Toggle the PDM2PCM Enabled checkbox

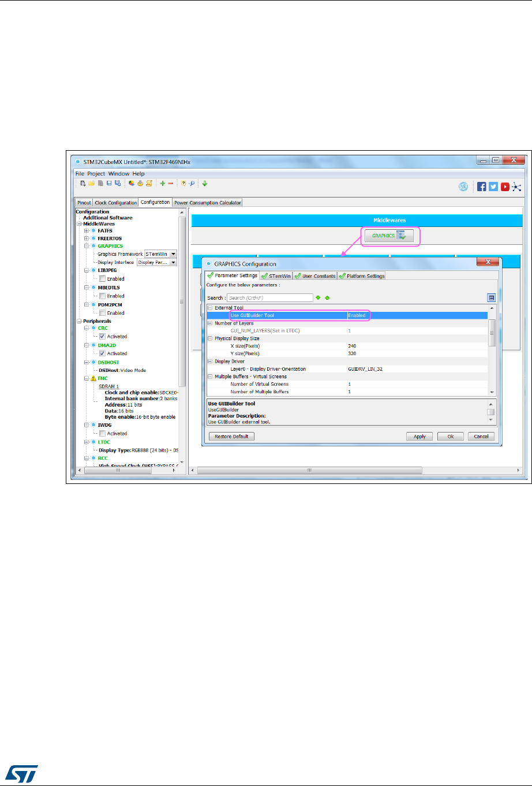[x=102, y=313]
